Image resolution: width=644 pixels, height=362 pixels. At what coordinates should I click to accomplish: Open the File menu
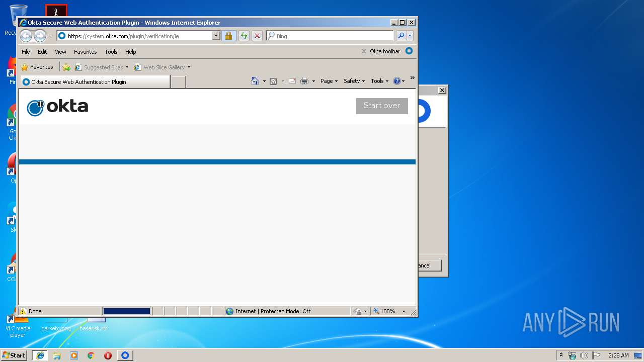pyautogui.click(x=26, y=52)
